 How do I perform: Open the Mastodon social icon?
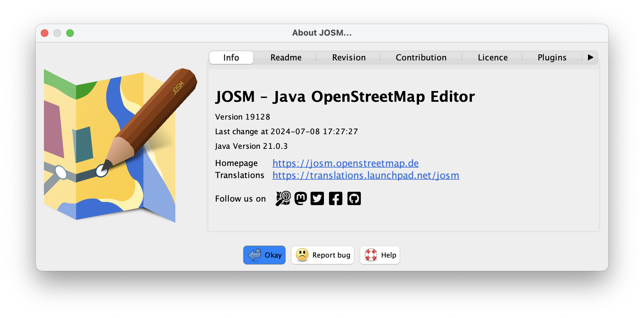[x=300, y=198]
